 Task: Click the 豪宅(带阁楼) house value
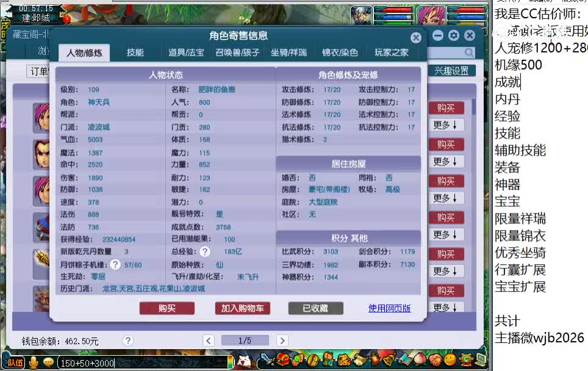(329, 189)
